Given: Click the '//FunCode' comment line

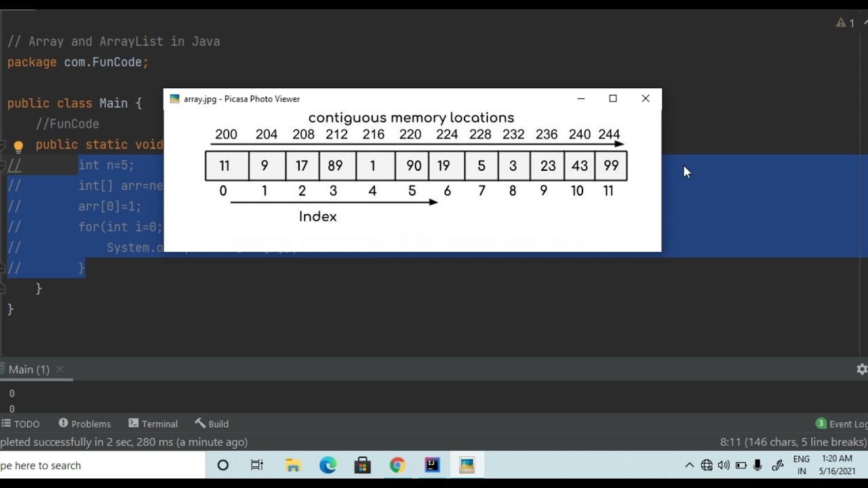Looking at the screenshot, I should (67, 124).
